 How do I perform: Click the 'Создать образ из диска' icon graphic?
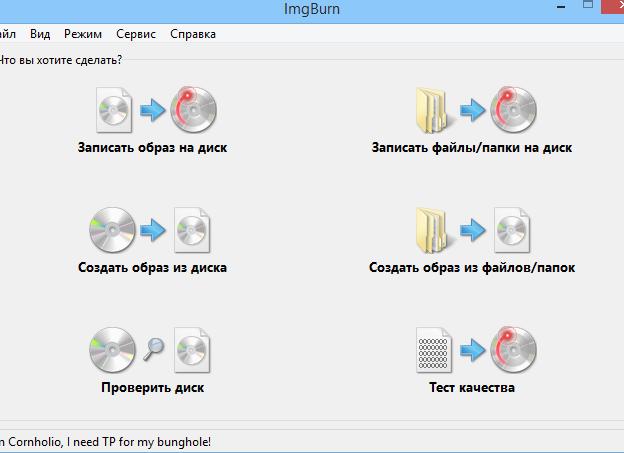150,230
